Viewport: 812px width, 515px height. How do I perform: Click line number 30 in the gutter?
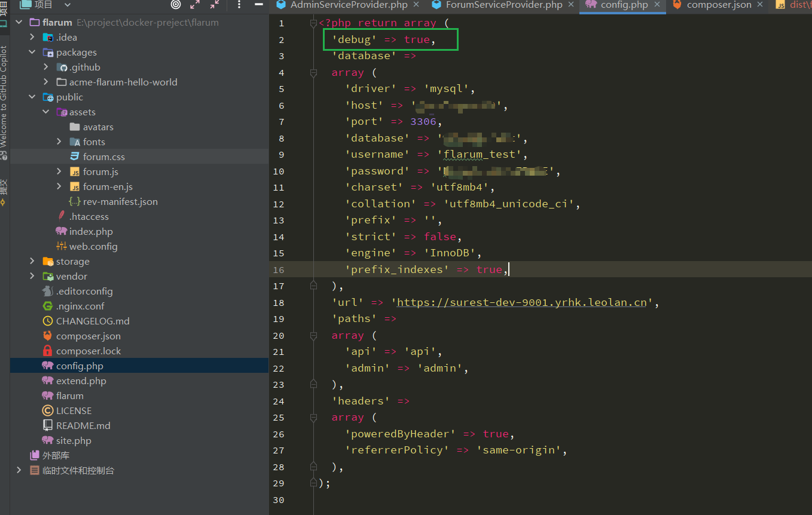[x=279, y=499]
